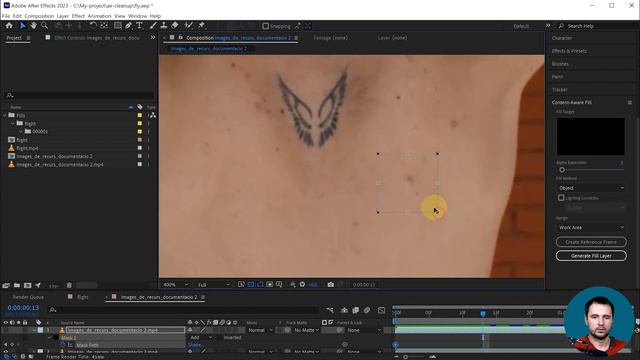The image size is (640, 360).
Task: Open the Tracker panel
Action: (560, 89)
